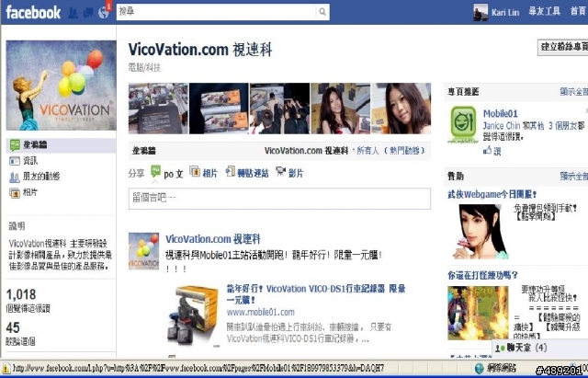Like Mobile01 with 讚 thumbs-up
The image size is (588, 378).
pyautogui.click(x=492, y=151)
